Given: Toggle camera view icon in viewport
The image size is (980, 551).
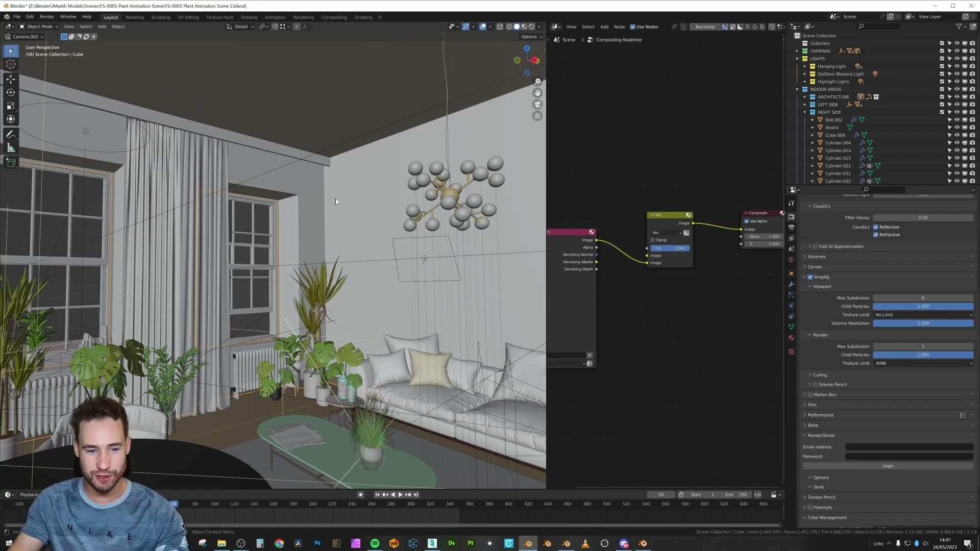Looking at the screenshot, I should pyautogui.click(x=537, y=105).
